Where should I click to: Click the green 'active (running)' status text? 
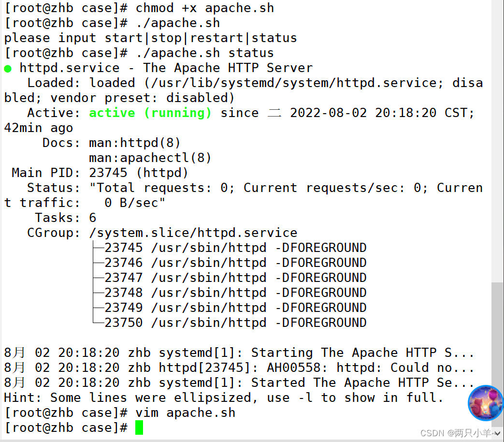150,113
